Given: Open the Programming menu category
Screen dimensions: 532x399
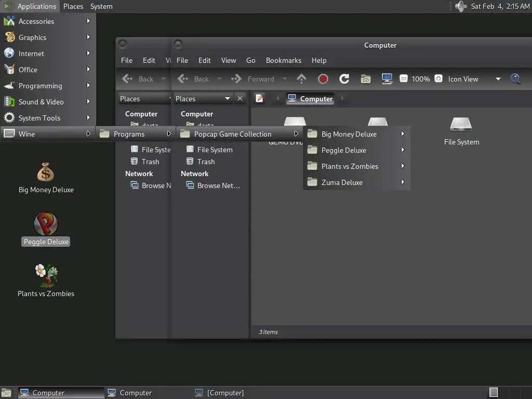Looking at the screenshot, I should (48, 86).
